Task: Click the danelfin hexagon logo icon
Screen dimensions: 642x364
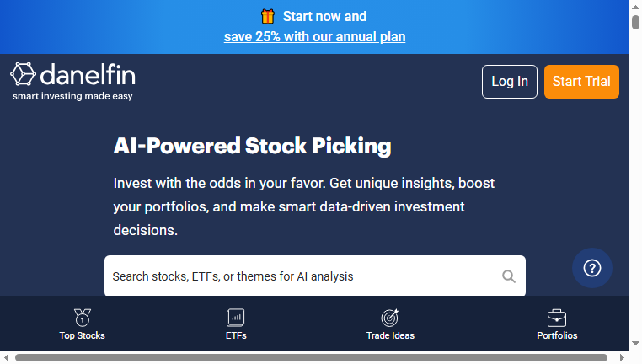Action: click(23, 74)
